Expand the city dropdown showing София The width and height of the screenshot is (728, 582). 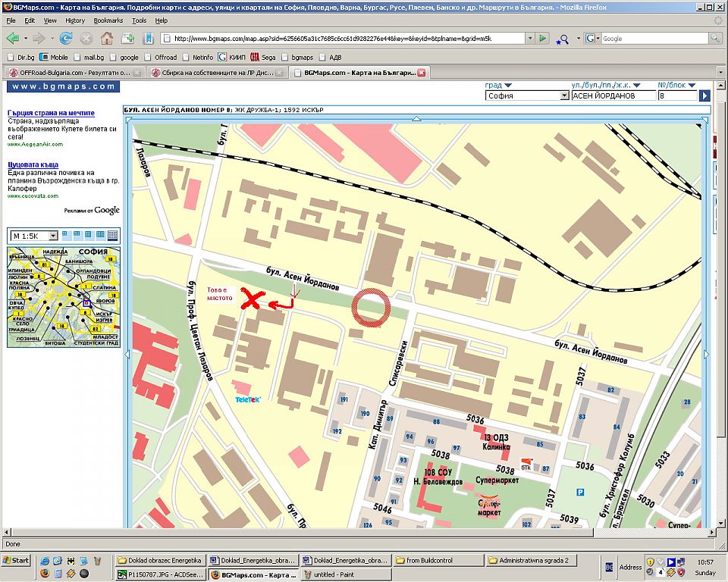coord(564,95)
